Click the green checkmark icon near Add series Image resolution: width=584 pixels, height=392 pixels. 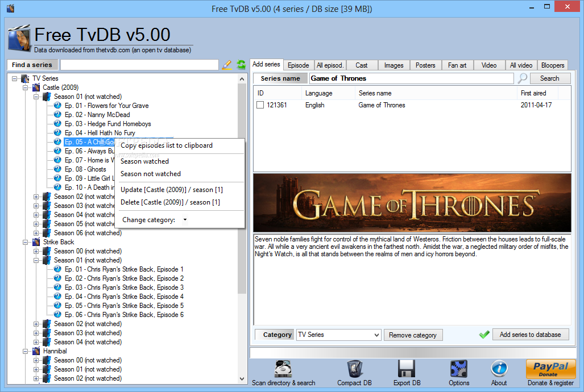pos(484,335)
